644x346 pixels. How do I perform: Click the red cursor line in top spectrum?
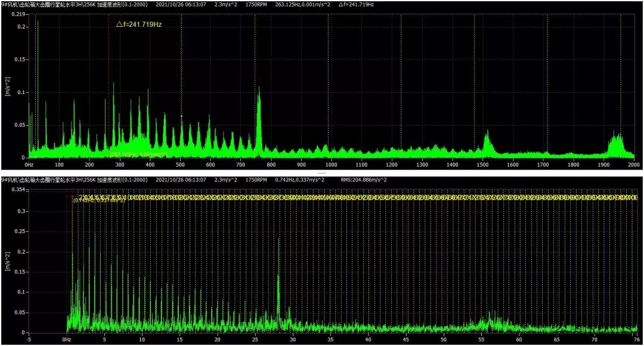tap(109, 89)
